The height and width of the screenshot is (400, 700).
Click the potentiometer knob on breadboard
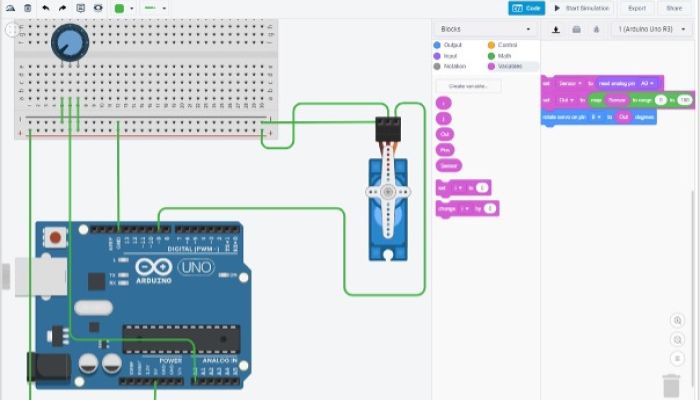tap(71, 42)
